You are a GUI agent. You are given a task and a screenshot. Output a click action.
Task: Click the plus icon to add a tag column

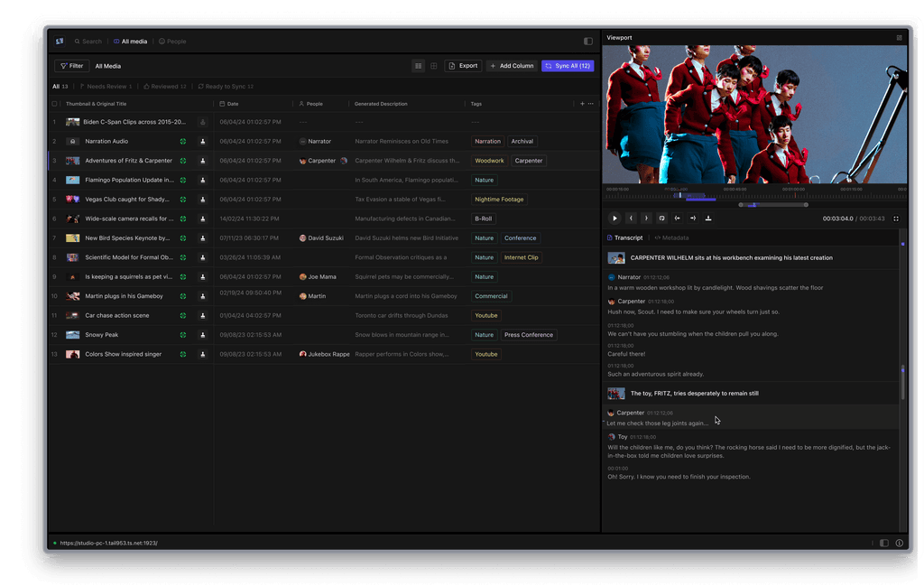(582, 104)
